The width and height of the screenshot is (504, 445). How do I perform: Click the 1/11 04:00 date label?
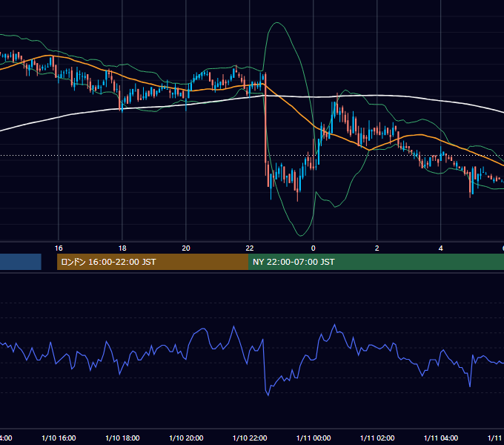441,438
